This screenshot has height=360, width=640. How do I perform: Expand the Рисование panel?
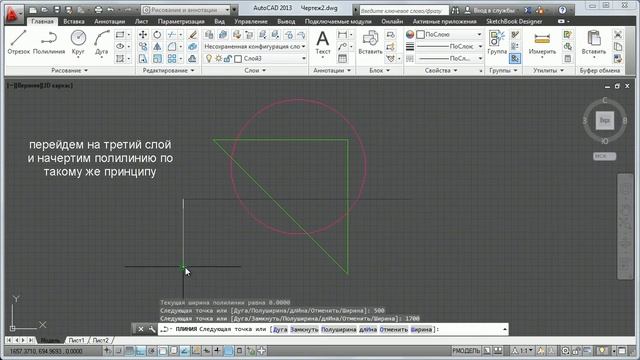click(x=69, y=71)
